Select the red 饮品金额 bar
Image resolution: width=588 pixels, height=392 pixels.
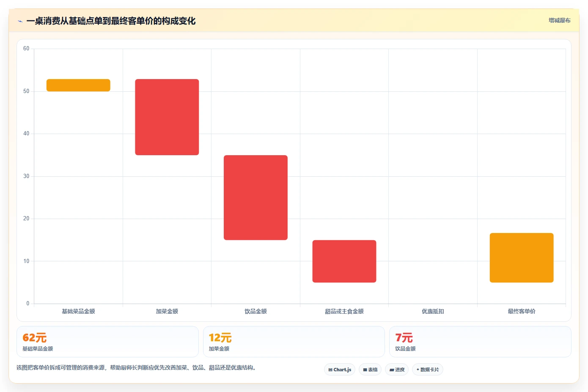pyautogui.click(x=256, y=197)
